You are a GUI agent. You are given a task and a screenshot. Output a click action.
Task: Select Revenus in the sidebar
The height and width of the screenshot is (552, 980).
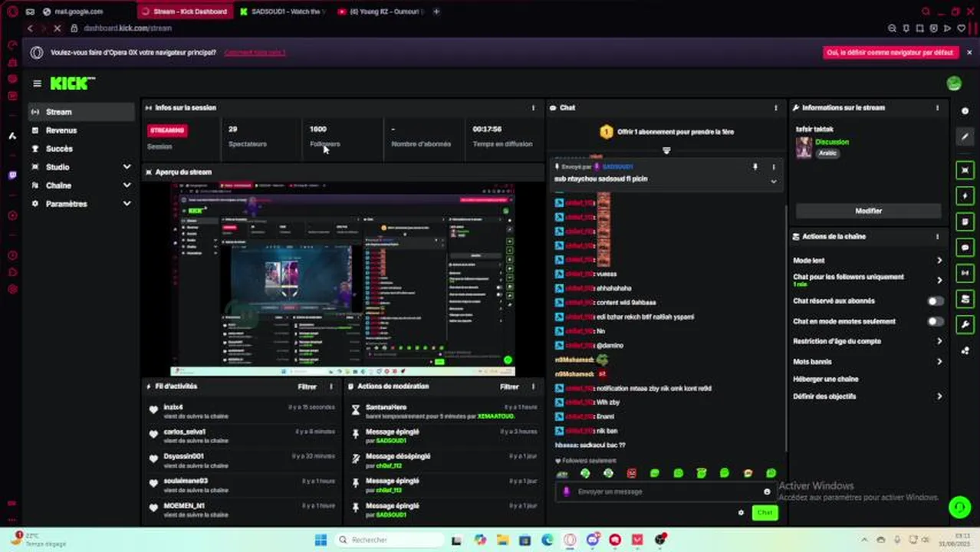(x=81, y=130)
